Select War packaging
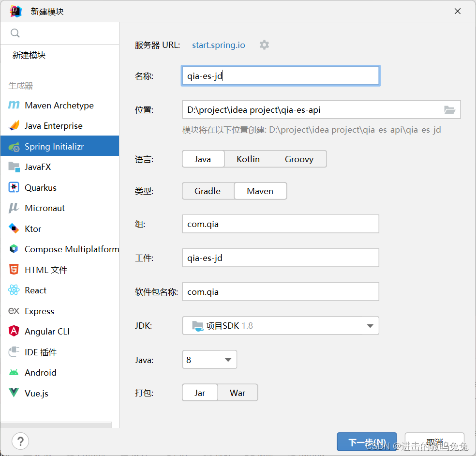Viewport: 476px width, 456px height. click(x=238, y=393)
